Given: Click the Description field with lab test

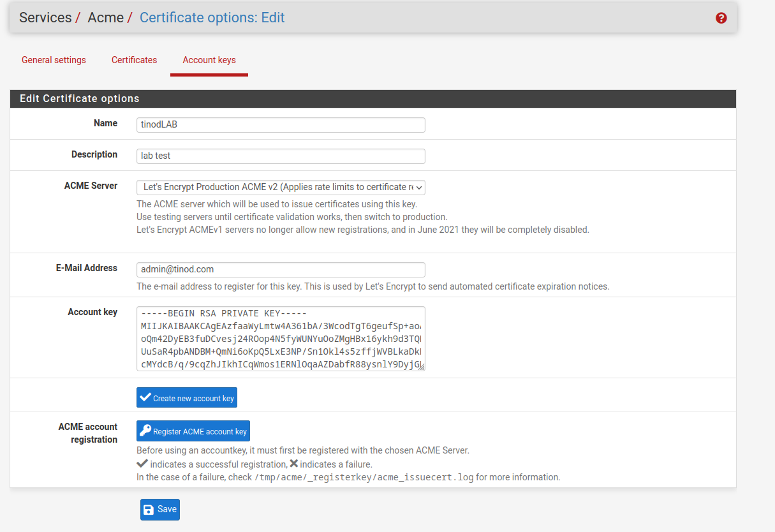Looking at the screenshot, I should (x=281, y=156).
